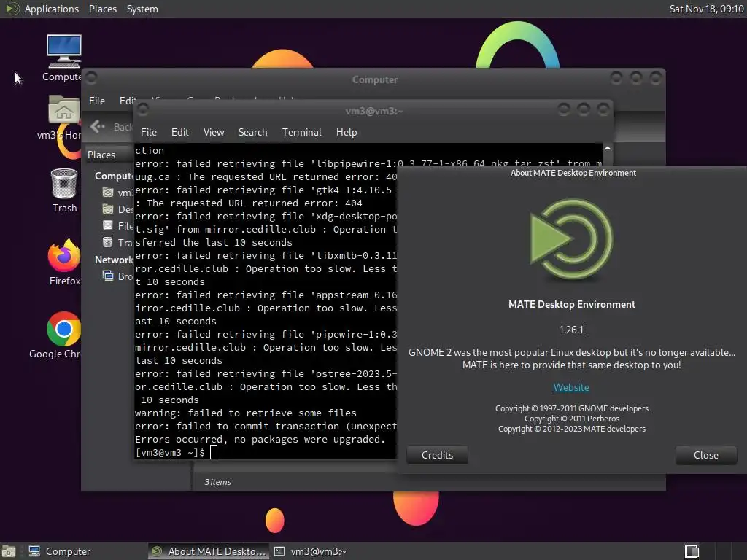Click the MATE logo icon in top panel

12,9
